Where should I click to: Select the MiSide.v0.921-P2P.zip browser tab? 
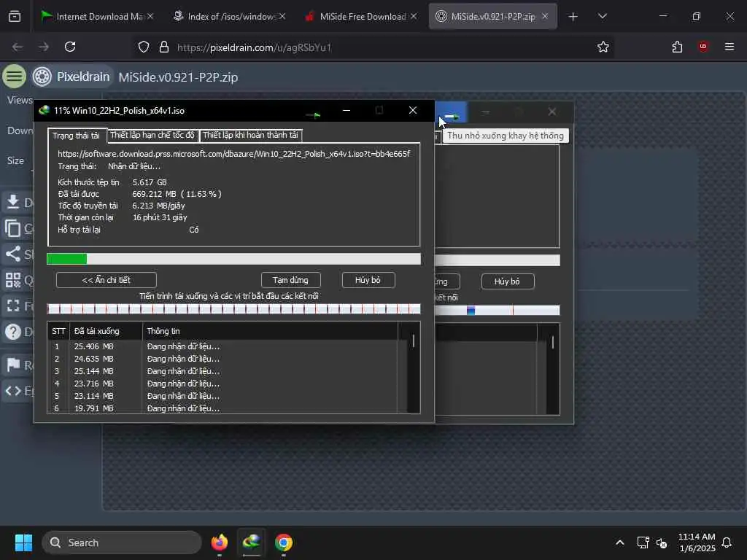[492, 16]
